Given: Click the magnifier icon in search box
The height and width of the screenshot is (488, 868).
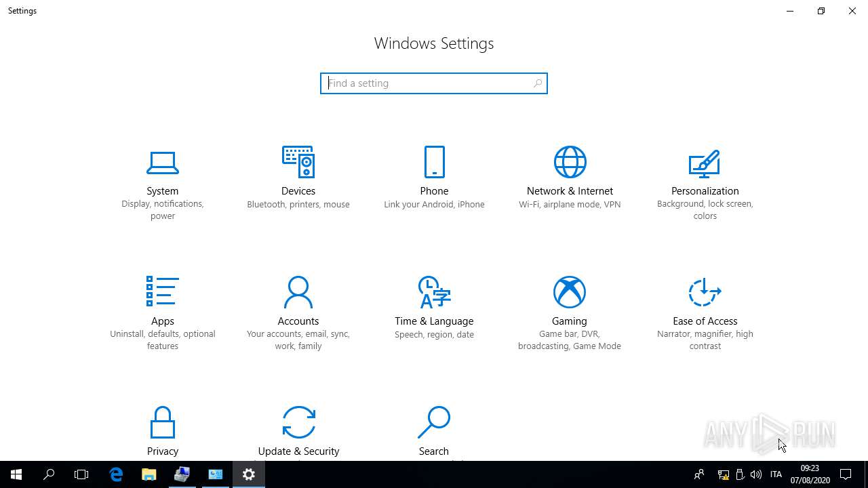Looking at the screenshot, I should (538, 83).
